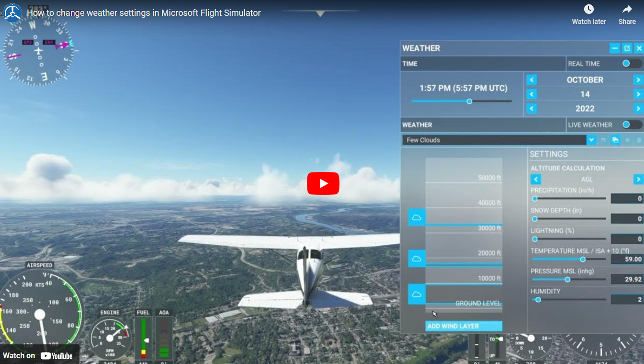The image size is (644, 364).
Task: Delete the current weather preset
Action: [640, 140]
